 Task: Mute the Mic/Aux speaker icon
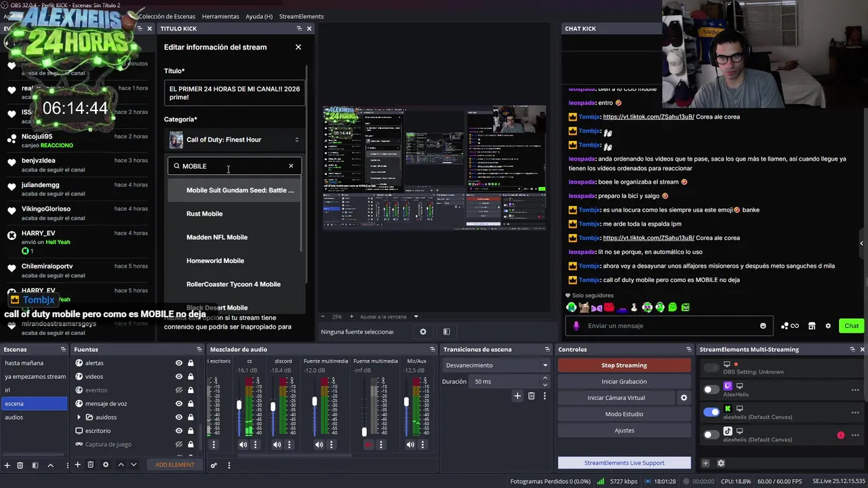tap(410, 445)
